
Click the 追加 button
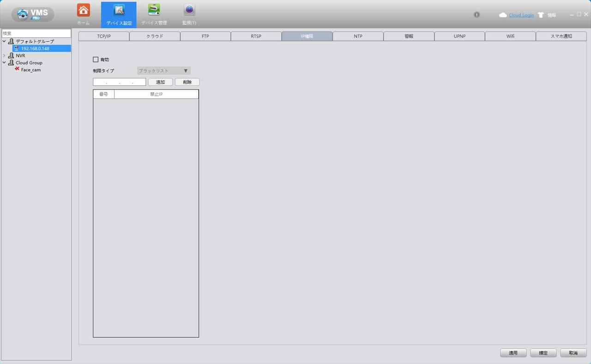pos(160,82)
